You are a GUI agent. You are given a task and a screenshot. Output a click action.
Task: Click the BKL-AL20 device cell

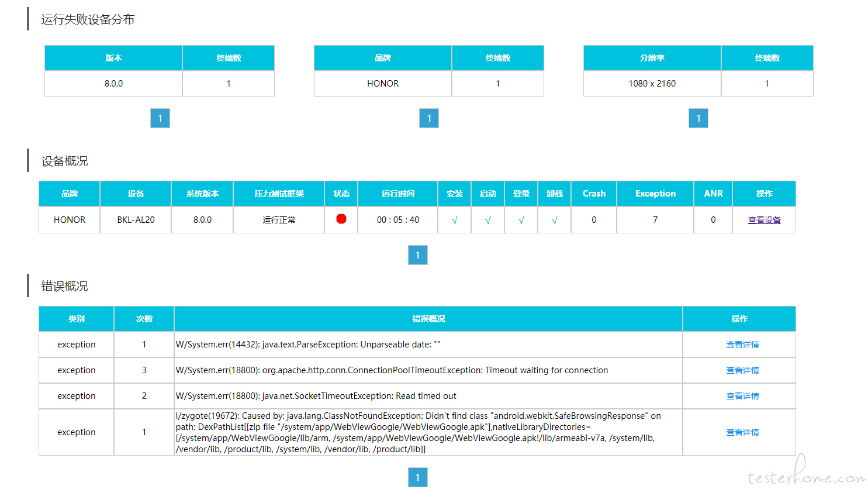(x=136, y=220)
